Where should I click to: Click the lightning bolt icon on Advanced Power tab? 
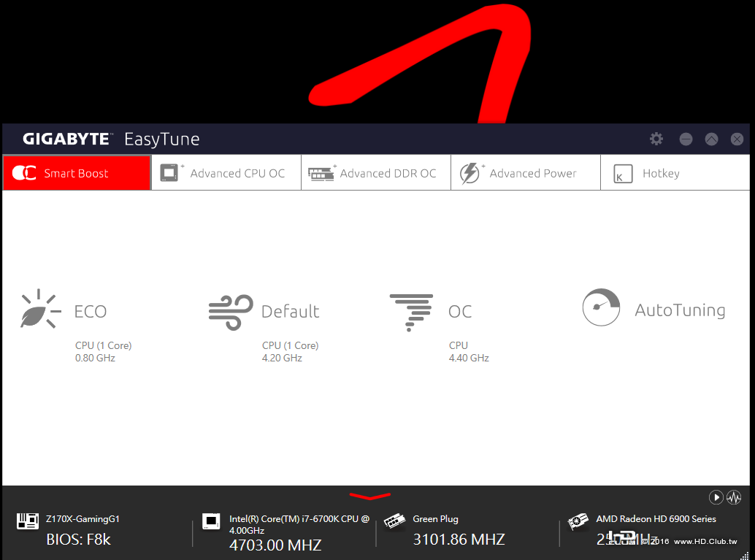click(470, 173)
